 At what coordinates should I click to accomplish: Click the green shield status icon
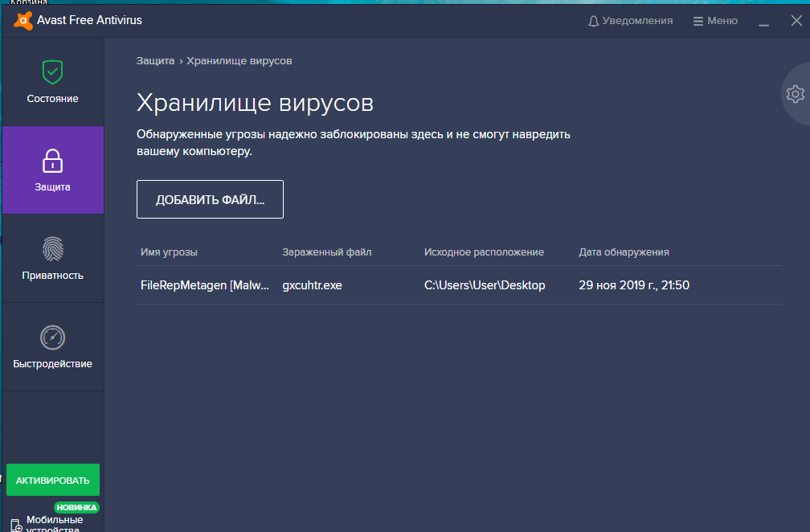(x=53, y=72)
